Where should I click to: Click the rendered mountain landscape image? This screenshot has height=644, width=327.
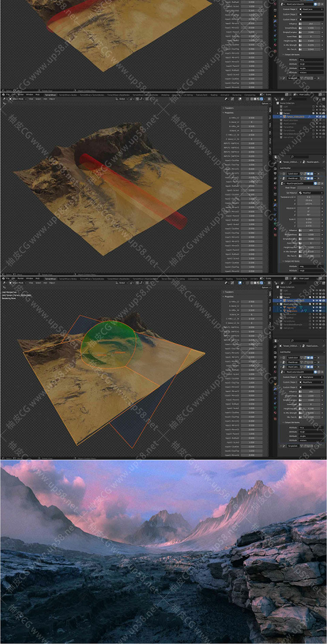pyautogui.click(x=163, y=552)
